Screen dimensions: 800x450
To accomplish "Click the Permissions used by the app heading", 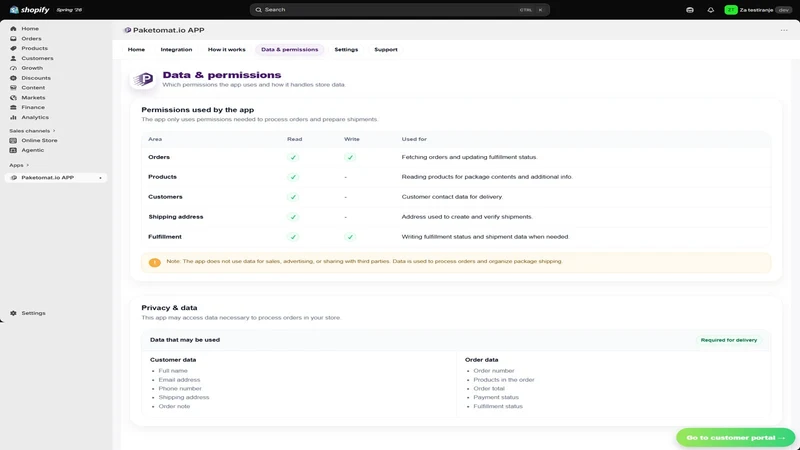I will click(x=197, y=110).
